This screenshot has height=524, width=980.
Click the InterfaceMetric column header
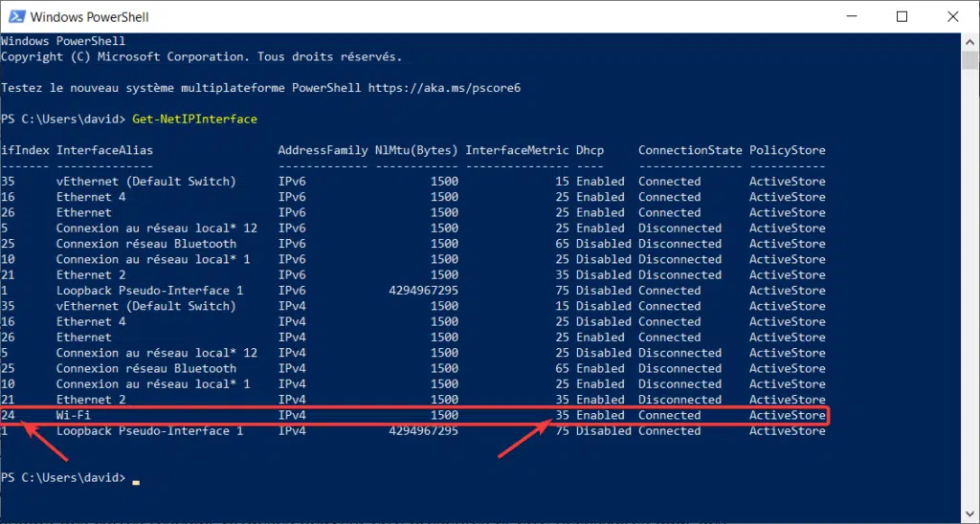517,150
